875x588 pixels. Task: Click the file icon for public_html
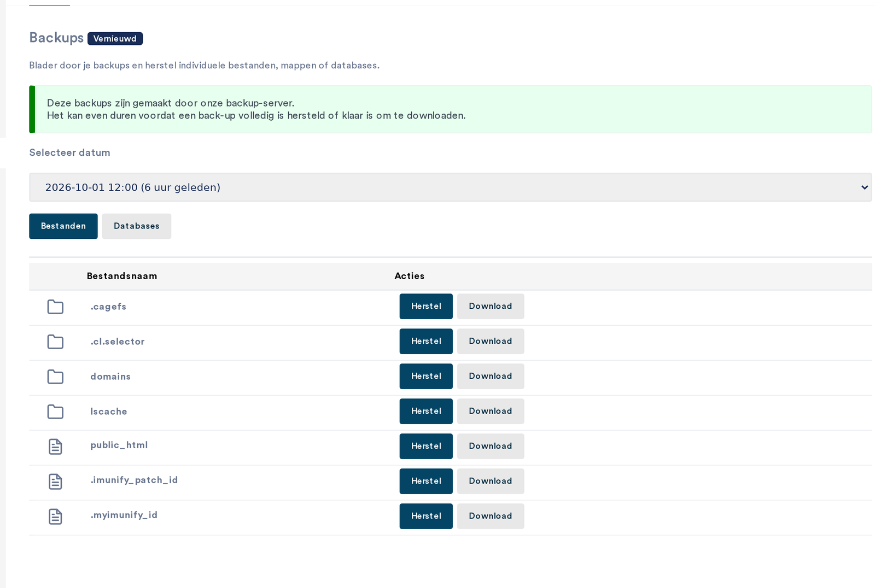(55, 446)
